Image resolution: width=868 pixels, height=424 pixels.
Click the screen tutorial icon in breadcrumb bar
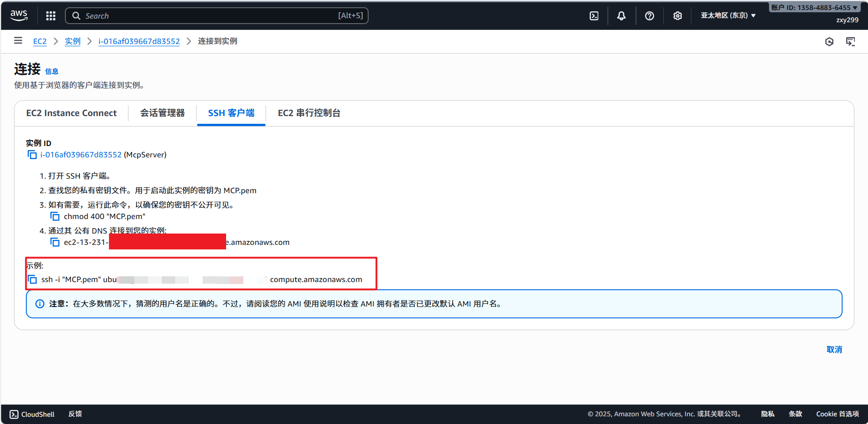tap(851, 42)
